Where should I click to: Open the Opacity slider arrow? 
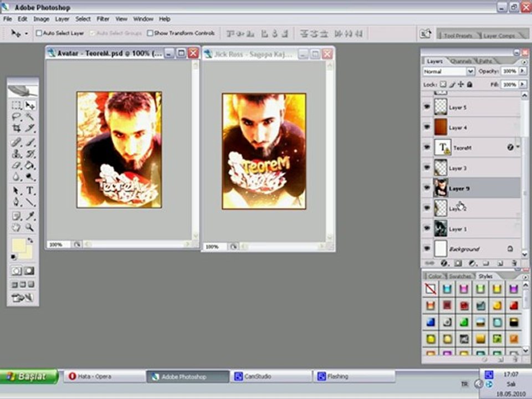click(523, 70)
